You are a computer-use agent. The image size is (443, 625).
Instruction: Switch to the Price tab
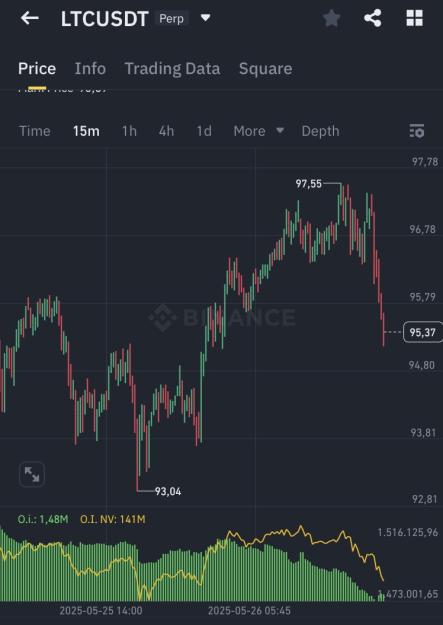[x=37, y=69]
